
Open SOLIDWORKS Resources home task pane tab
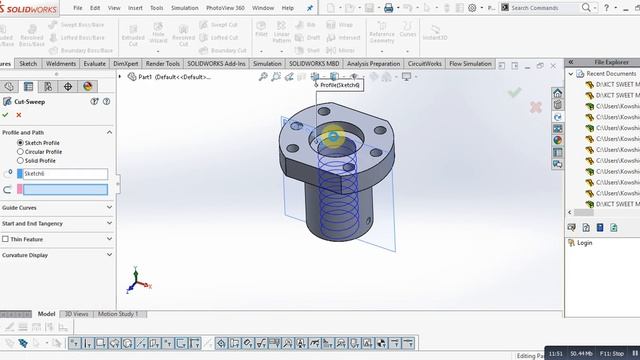(x=557, y=93)
